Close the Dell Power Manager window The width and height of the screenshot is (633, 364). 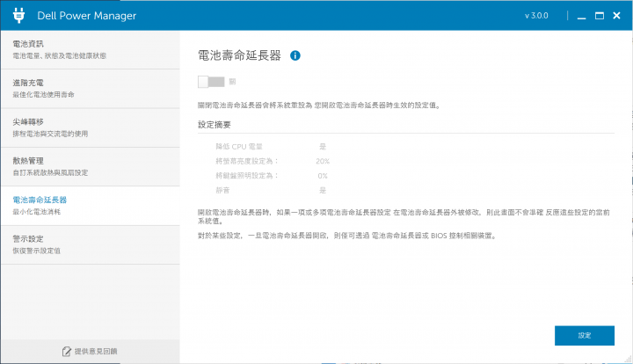pos(616,15)
